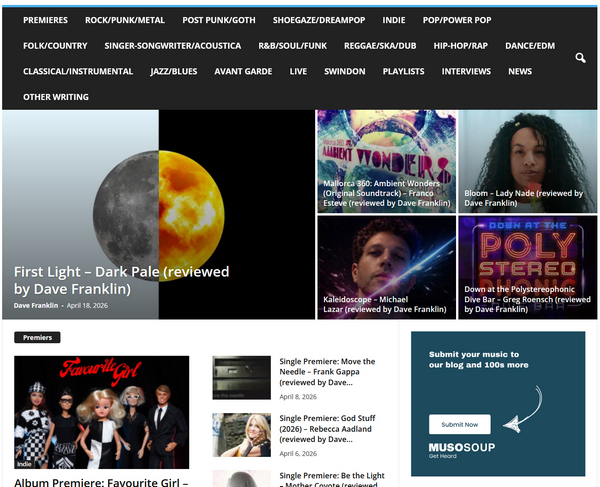600x487 pixels.
Task: Navigate to the Interviews section
Action: (466, 72)
